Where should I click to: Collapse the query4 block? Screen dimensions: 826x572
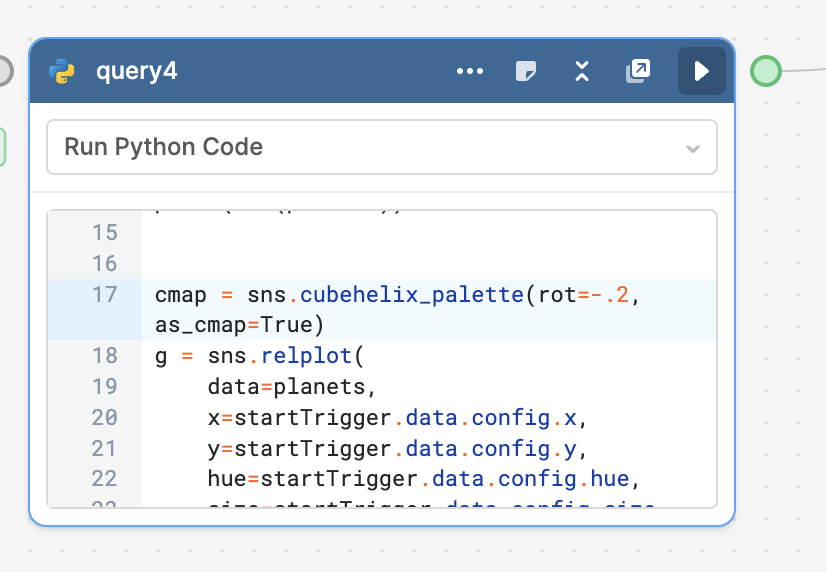582,71
